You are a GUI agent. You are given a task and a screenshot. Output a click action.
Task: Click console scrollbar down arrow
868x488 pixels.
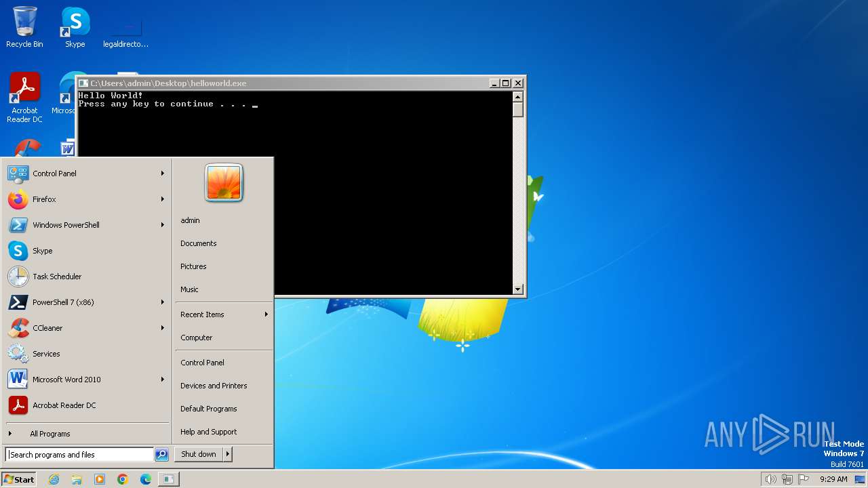[x=518, y=289]
